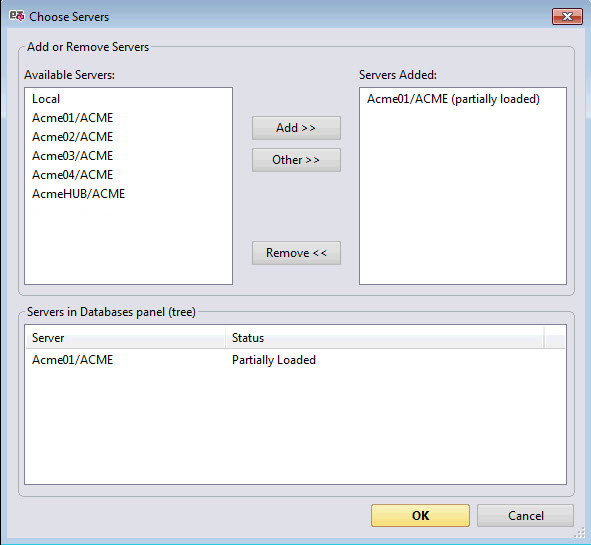This screenshot has width=591, height=545.
Task: Click the Partially Loaded status cell
Action: [274, 360]
